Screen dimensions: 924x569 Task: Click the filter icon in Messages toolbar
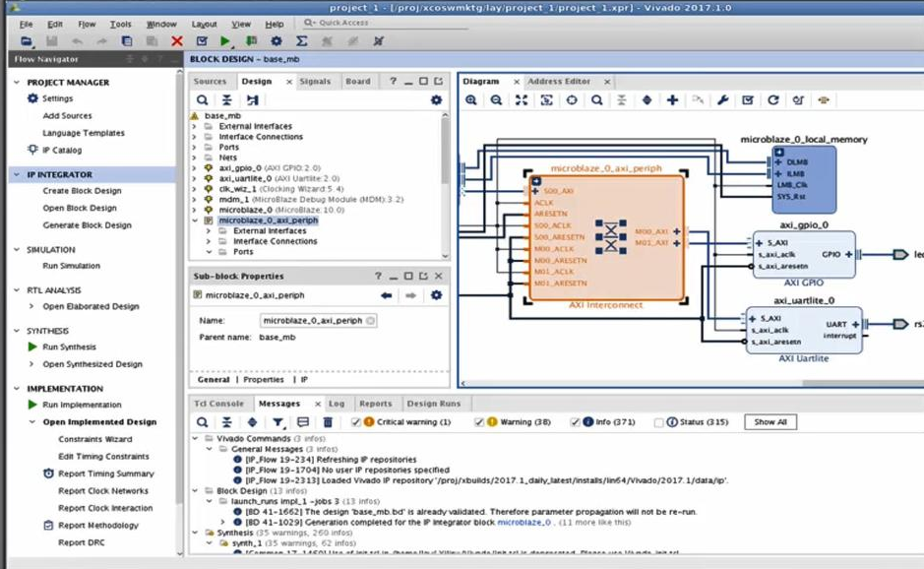click(x=277, y=422)
